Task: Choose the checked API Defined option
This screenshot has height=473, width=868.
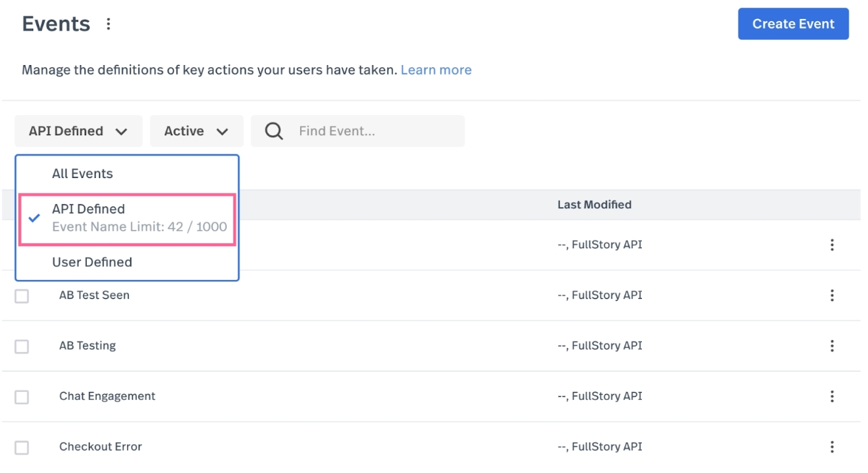Action: pyautogui.click(x=127, y=218)
